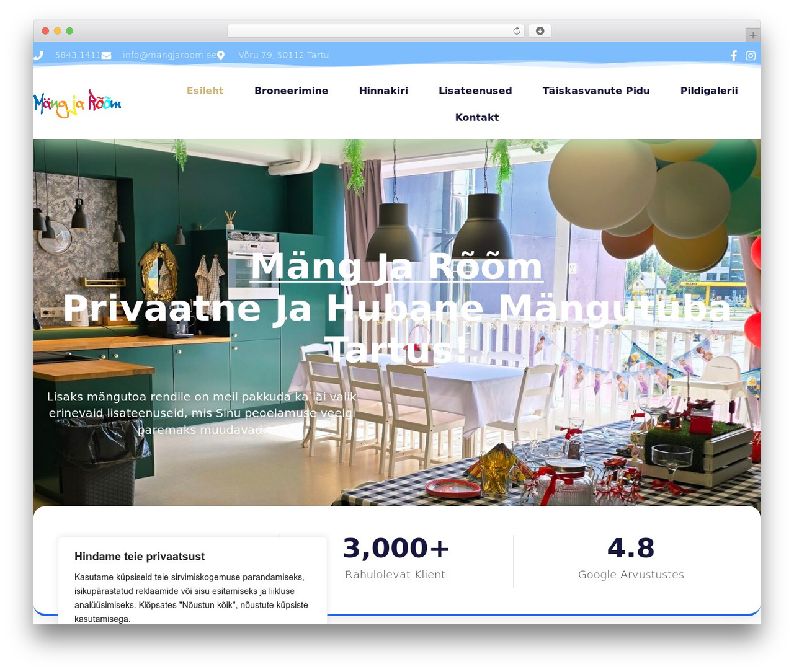Open the Facebook page icon
Screen dimensions: 794x672
click(x=734, y=56)
